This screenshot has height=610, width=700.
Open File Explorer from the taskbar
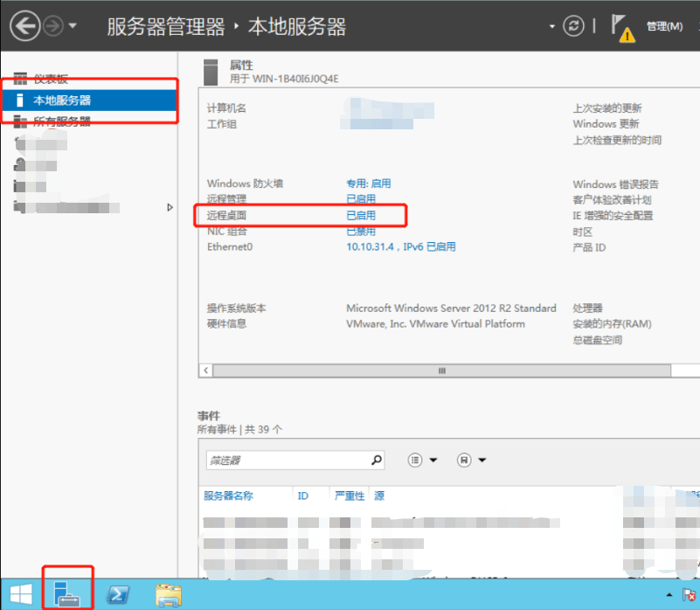click(169, 596)
